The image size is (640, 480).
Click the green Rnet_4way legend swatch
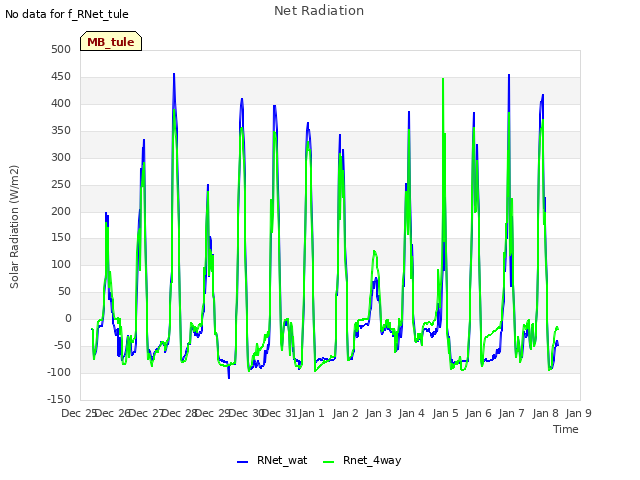click(328, 462)
